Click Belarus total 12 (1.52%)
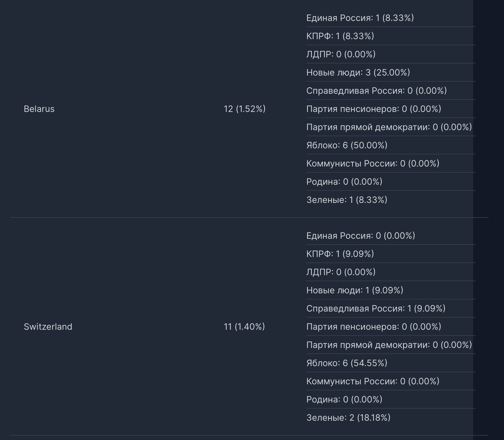 pyautogui.click(x=245, y=109)
